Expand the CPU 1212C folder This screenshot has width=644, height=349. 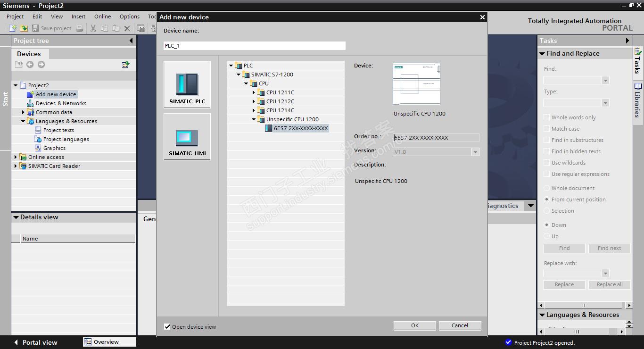pyautogui.click(x=254, y=101)
